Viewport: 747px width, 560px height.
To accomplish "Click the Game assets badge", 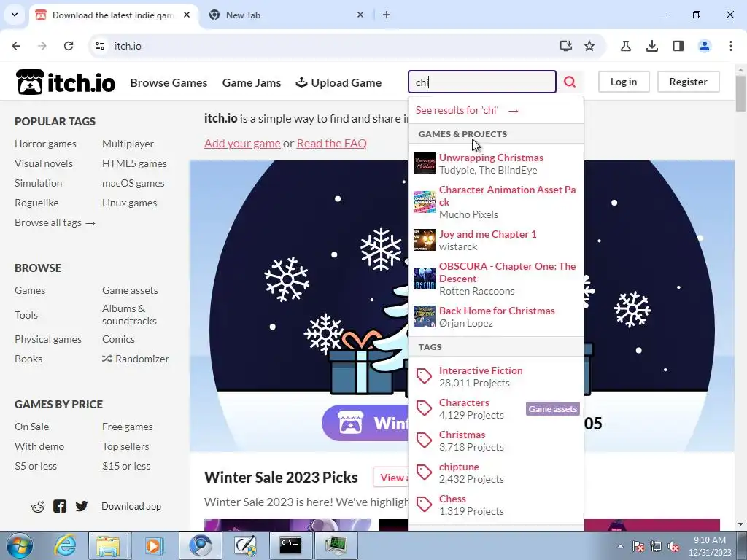I will click(553, 409).
